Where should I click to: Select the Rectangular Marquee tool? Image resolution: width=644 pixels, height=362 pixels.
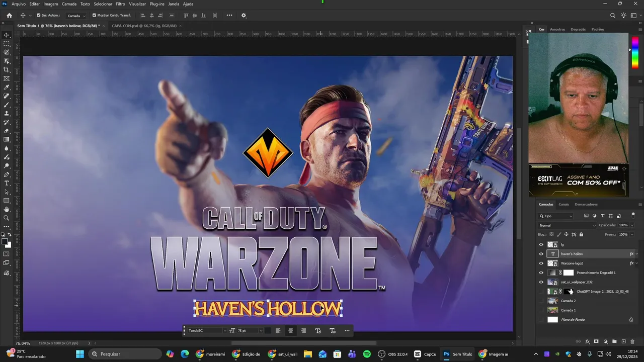click(7, 44)
